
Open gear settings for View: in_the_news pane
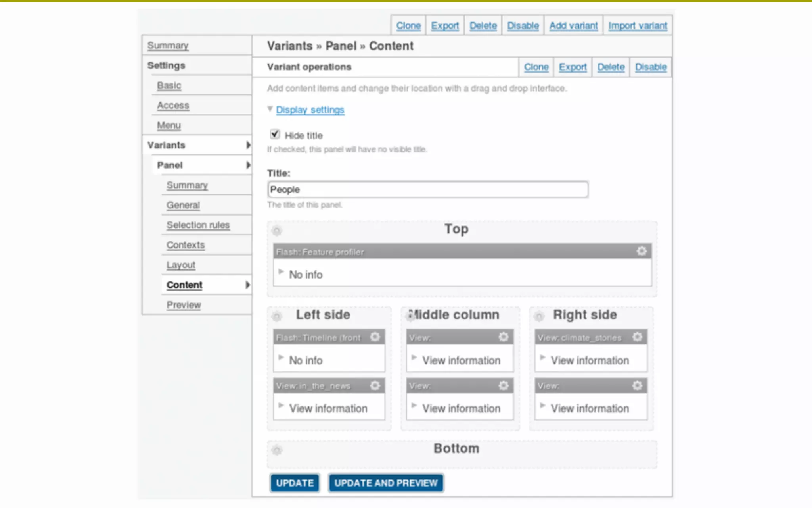pos(375,385)
